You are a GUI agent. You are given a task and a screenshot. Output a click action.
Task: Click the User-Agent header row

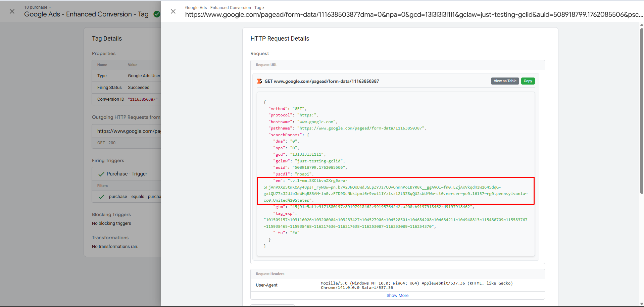pyautogui.click(x=397, y=285)
